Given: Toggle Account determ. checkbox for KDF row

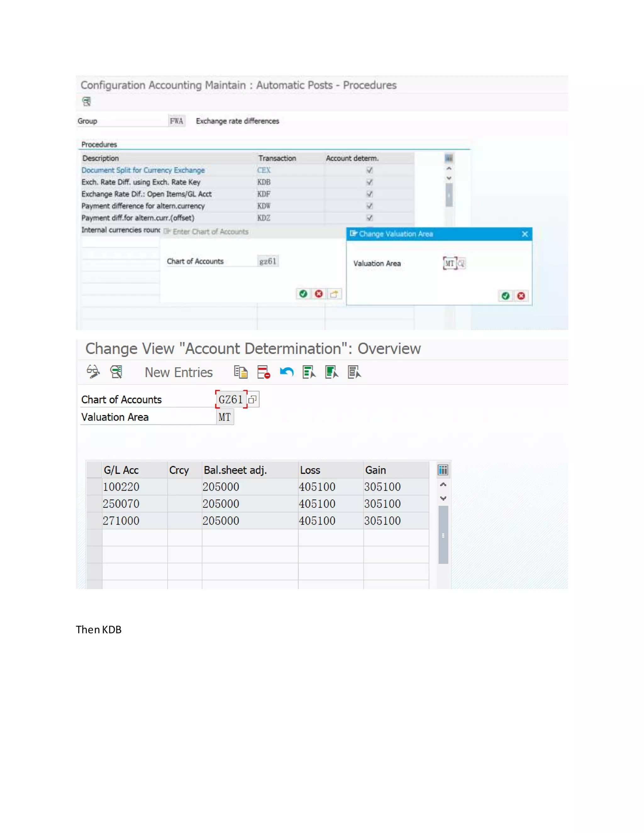Looking at the screenshot, I should (369, 194).
